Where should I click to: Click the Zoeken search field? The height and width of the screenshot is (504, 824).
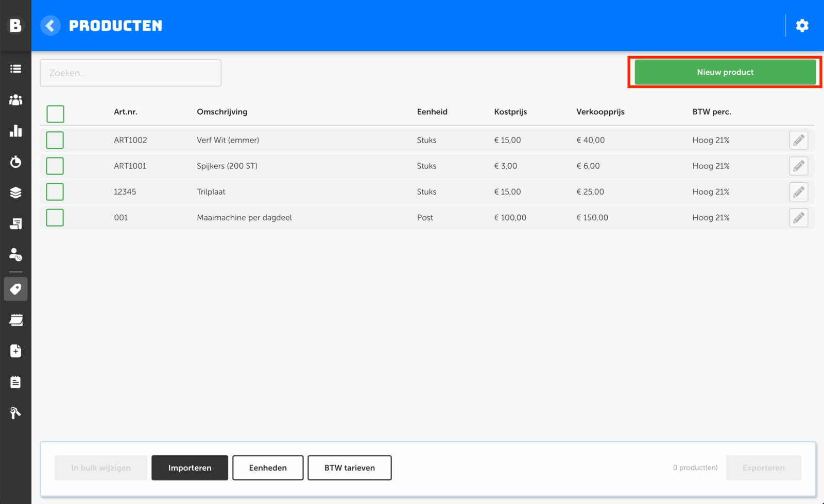tap(130, 73)
